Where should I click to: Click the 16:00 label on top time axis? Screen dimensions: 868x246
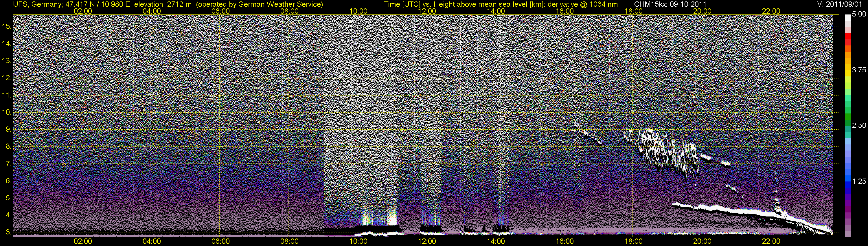pos(565,11)
